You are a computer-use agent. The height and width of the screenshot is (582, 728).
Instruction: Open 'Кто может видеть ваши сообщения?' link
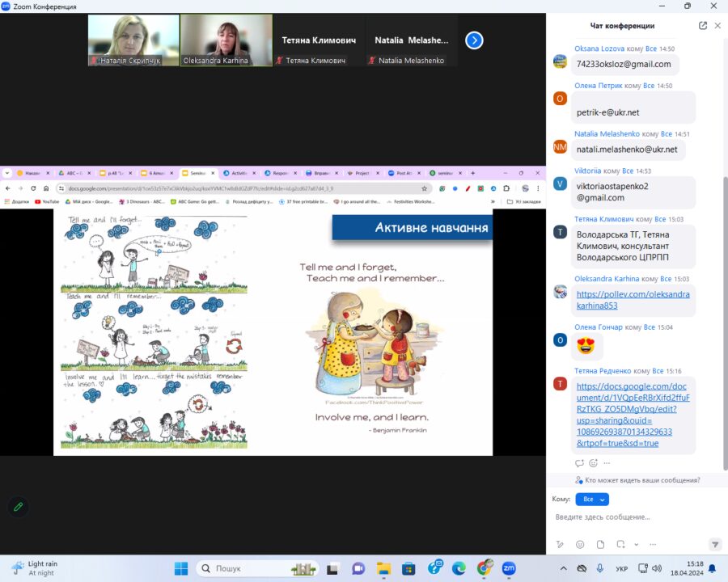pos(642,480)
